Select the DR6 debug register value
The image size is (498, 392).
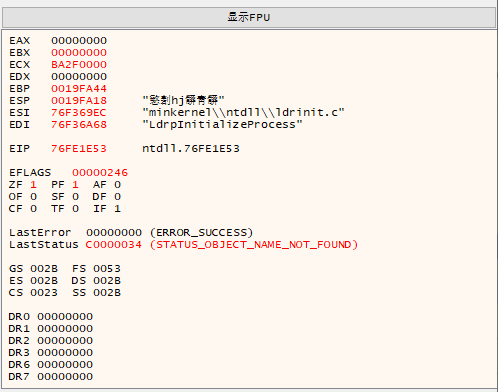click(x=65, y=365)
